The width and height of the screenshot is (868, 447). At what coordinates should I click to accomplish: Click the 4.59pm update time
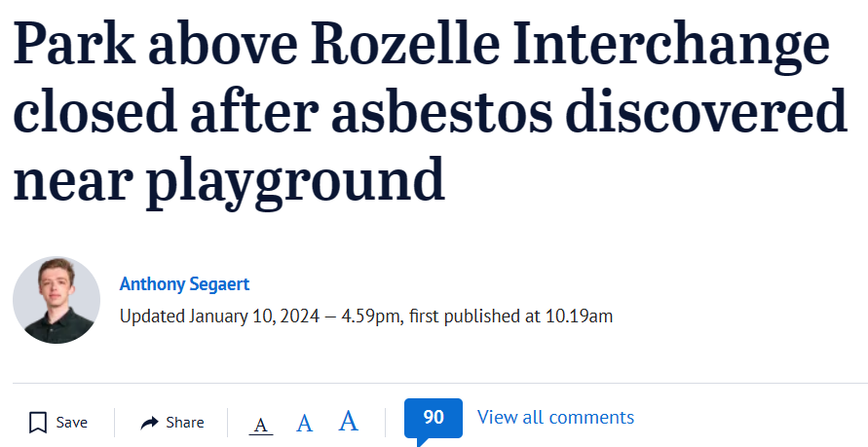pyautogui.click(x=370, y=317)
